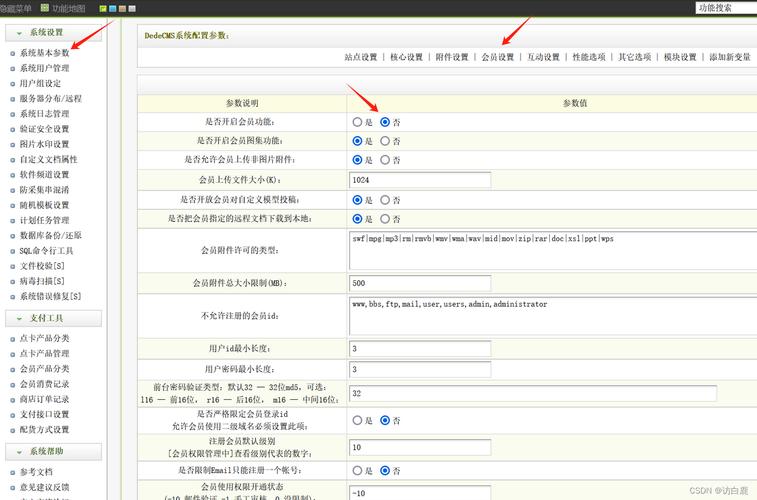This screenshot has width=757, height=500.
Task: Open 系统基本参数 in the sidebar
Action: 44,53
